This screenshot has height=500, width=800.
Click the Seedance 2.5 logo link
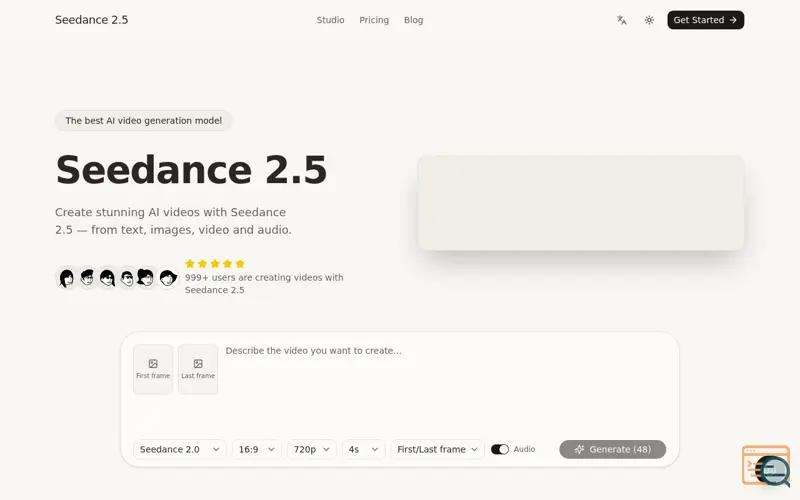(91, 20)
